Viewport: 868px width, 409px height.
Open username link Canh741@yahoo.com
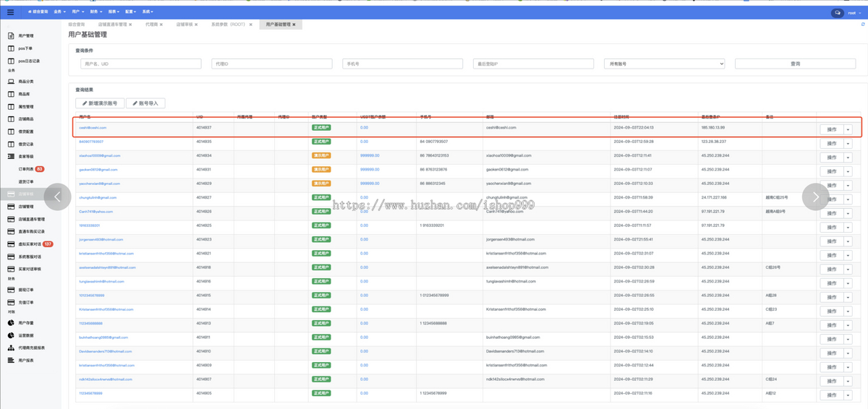click(96, 212)
